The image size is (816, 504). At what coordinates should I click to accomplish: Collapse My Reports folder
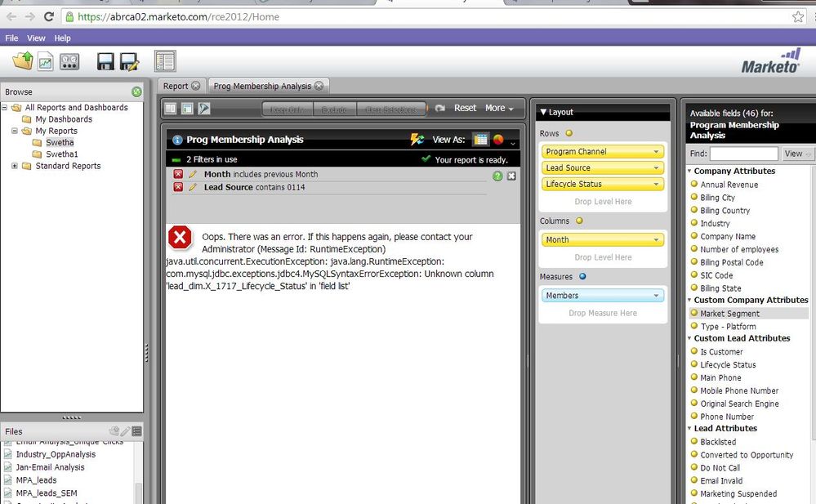pyautogui.click(x=15, y=131)
